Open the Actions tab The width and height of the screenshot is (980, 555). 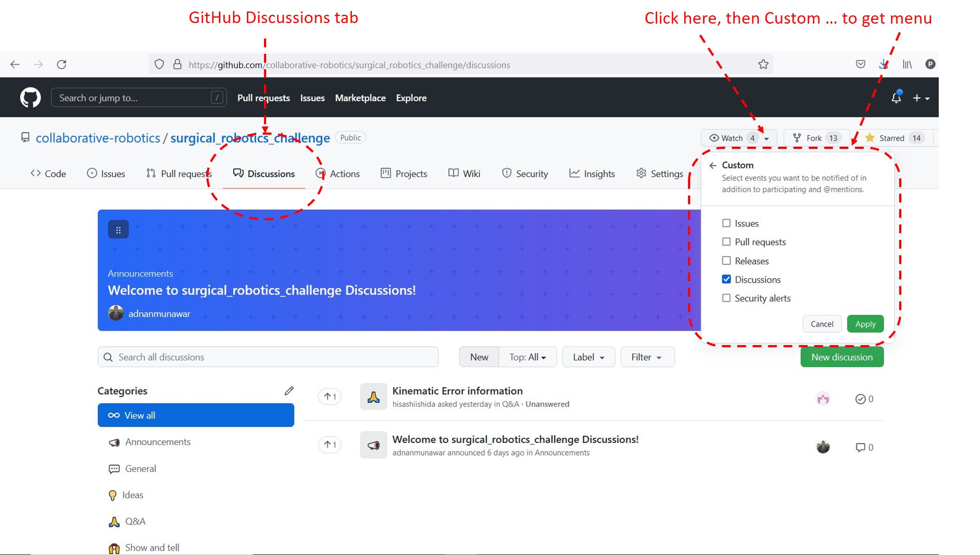338,174
